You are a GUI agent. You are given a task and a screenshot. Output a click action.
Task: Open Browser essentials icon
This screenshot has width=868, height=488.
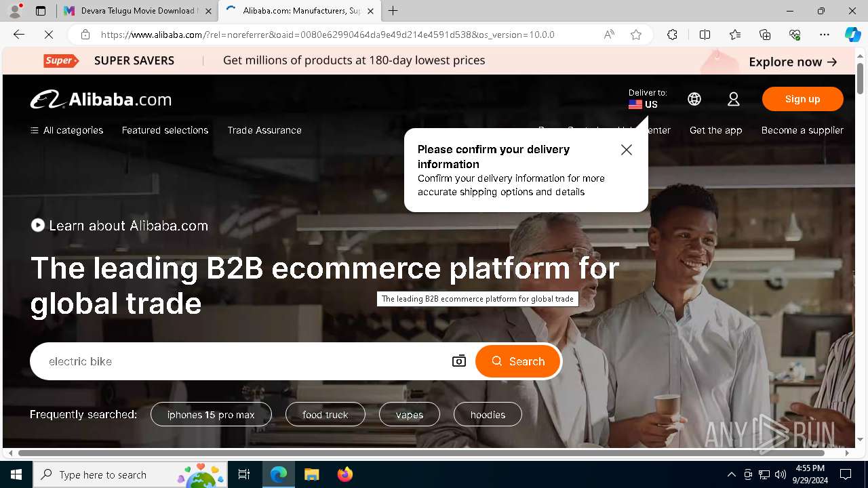click(x=795, y=35)
